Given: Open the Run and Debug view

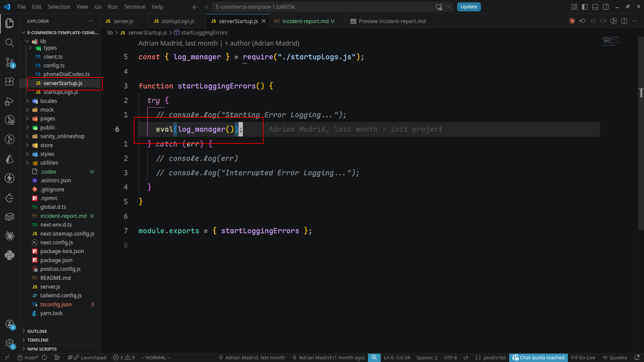Looking at the screenshot, I should 9,101.
